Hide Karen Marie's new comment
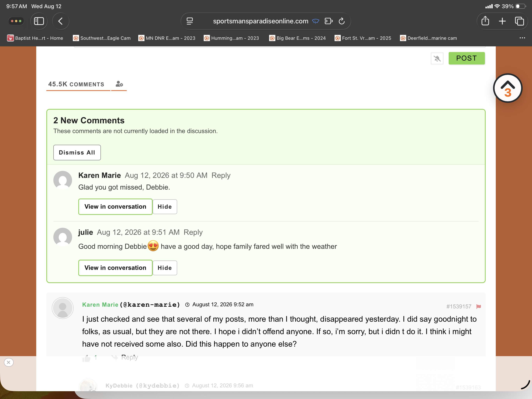This screenshot has width=532, height=399. (165, 207)
